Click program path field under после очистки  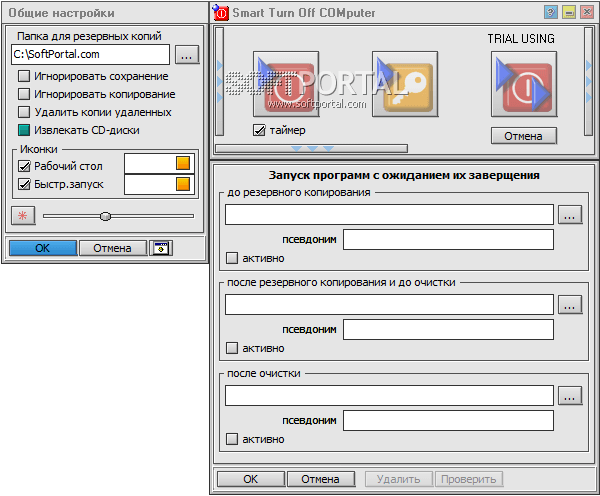pos(389,395)
